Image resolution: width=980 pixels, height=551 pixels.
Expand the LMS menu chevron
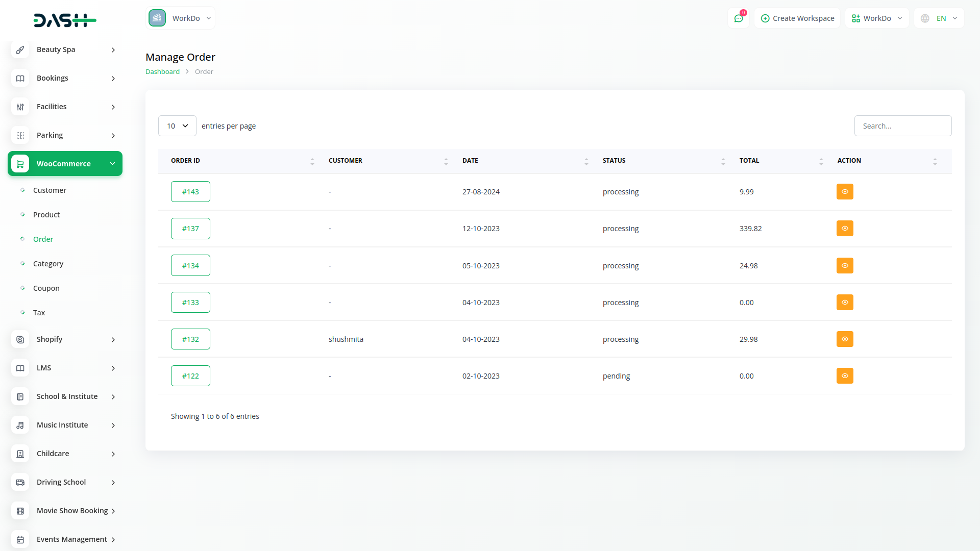click(x=113, y=368)
